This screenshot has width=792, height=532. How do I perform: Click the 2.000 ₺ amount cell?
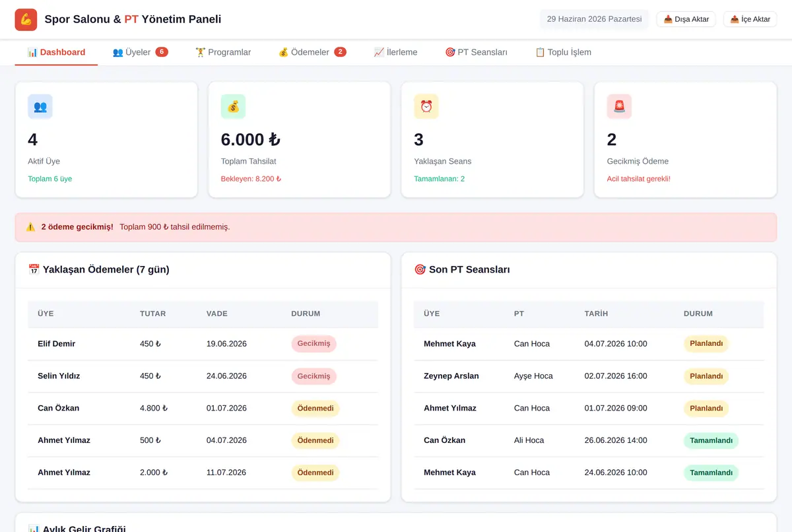(154, 473)
